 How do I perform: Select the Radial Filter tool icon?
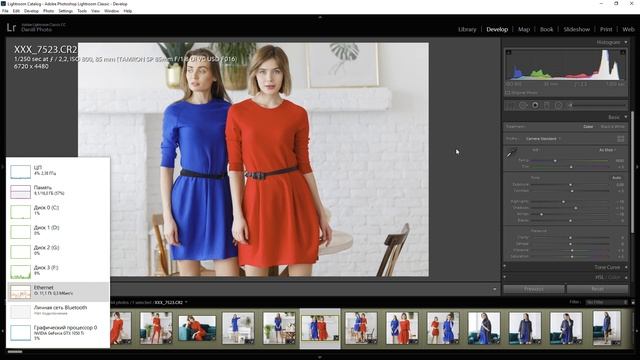(558, 105)
